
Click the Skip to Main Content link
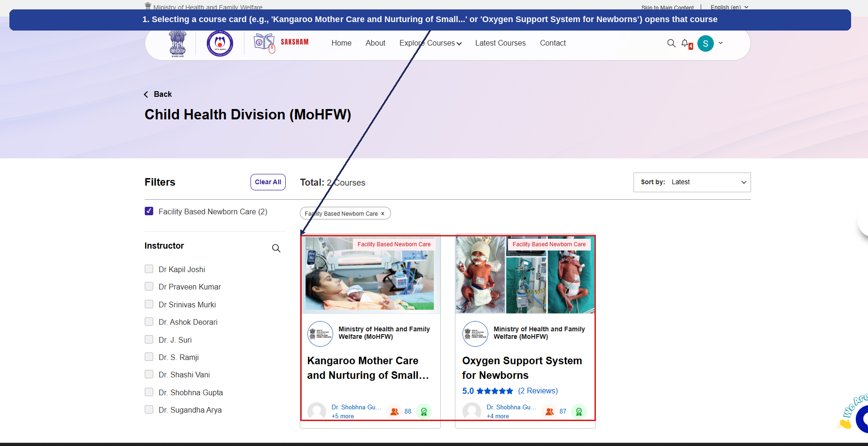[x=667, y=8]
